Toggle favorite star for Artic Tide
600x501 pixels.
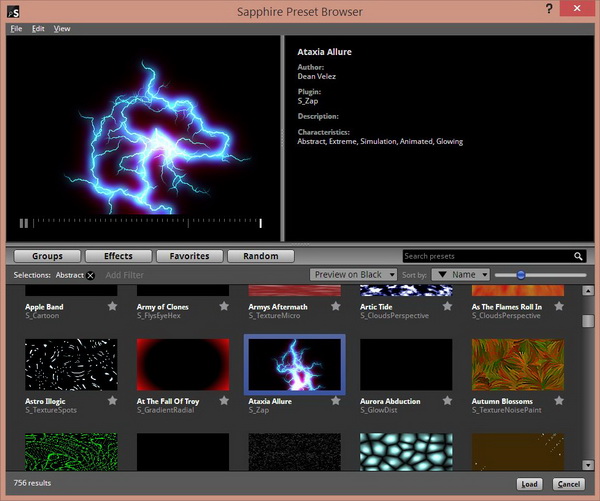pos(447,306)
